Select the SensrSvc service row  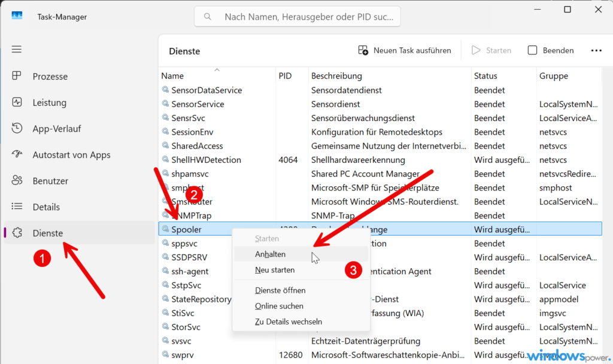(x=380, y=118)
